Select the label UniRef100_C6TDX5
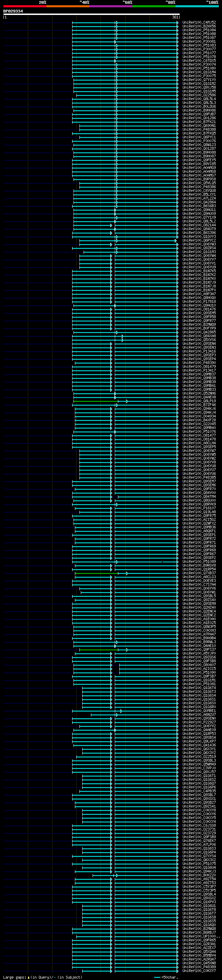The image size is (222, 980). click(199, 60)
